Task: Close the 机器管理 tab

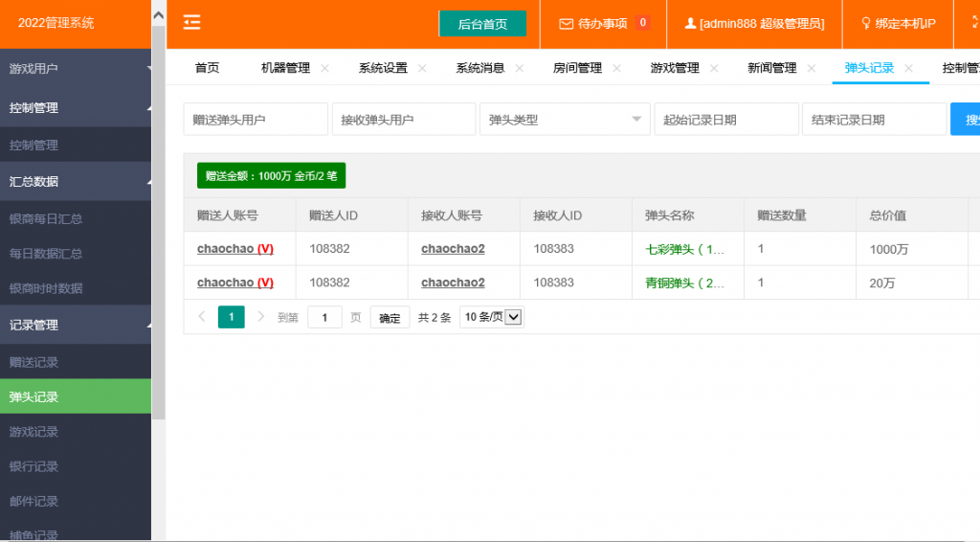Action: (324, 68)
